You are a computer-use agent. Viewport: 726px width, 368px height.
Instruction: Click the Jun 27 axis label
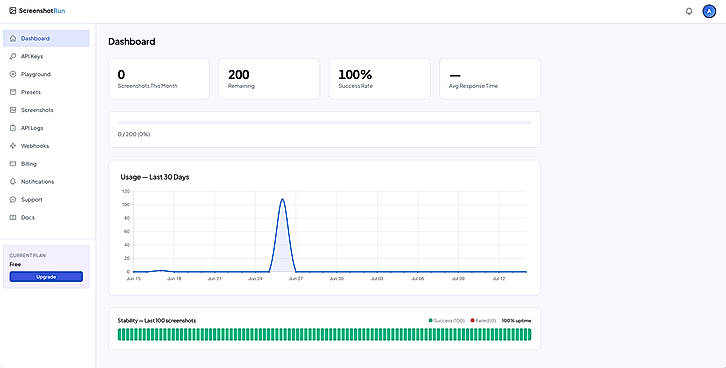(296, 279)
